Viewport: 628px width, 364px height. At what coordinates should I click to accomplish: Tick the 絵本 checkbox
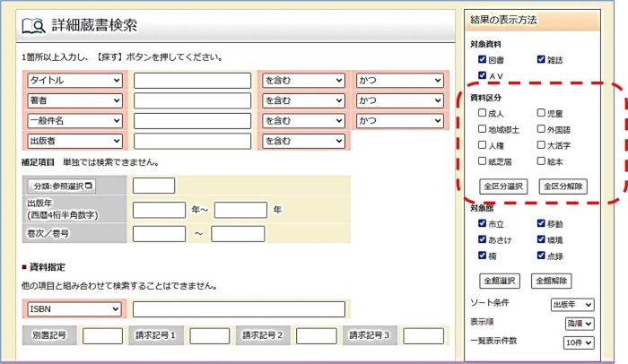coord(541,161)
